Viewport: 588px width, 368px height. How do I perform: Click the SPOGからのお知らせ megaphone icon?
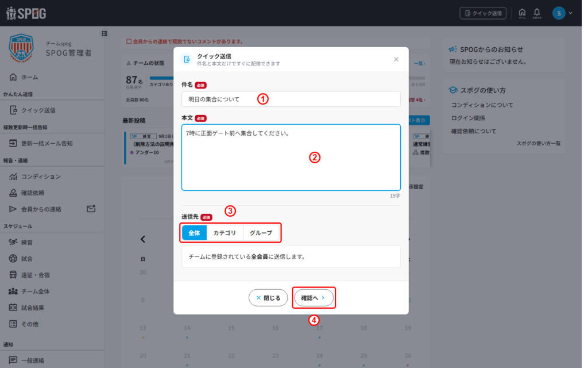[x=453, y=49]
